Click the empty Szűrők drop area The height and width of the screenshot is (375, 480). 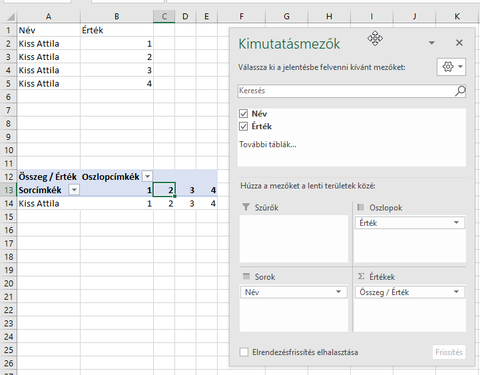294,239
